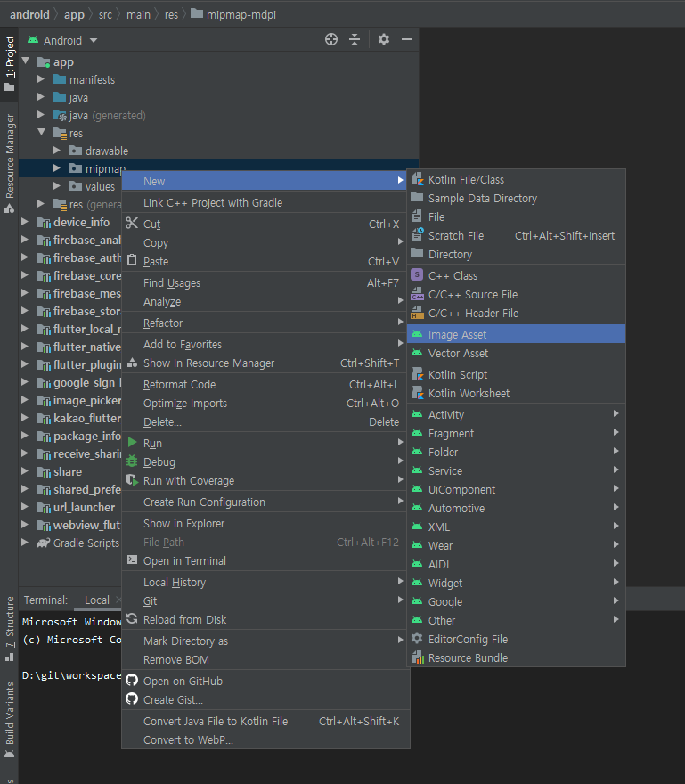Click the EditorConfig File gear icon
Image resolution: width=685 pixels, height=784 pixels.
click(x=417, y=639)
